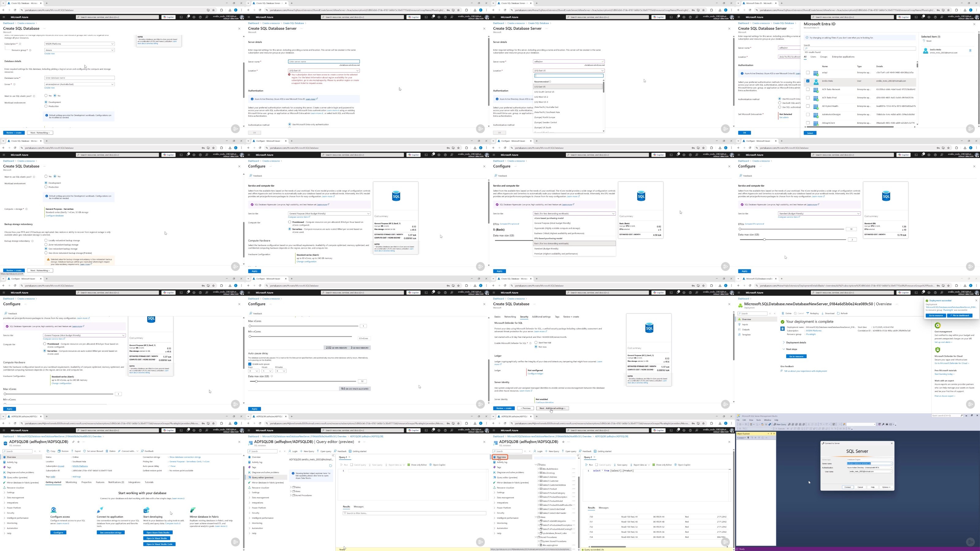
Task: Check the ACR-Tasks-Network row checkbox
Action: tap(808, 89)
